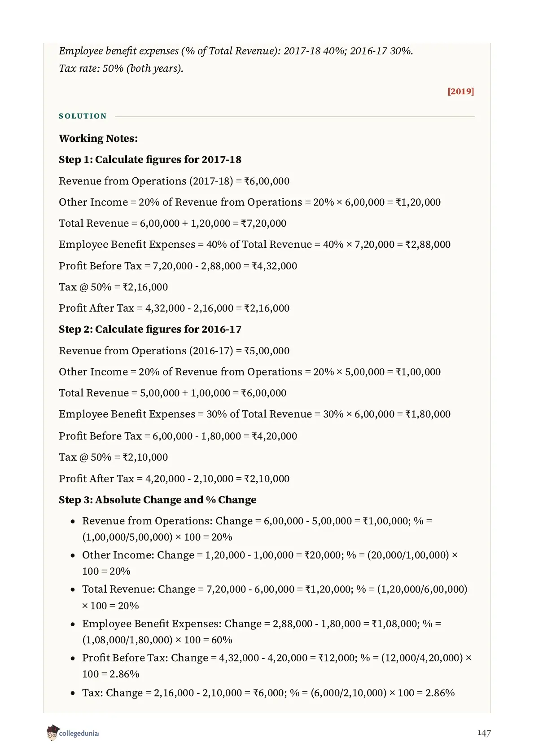Click the Working Notes heading

[x=98, y=138]
